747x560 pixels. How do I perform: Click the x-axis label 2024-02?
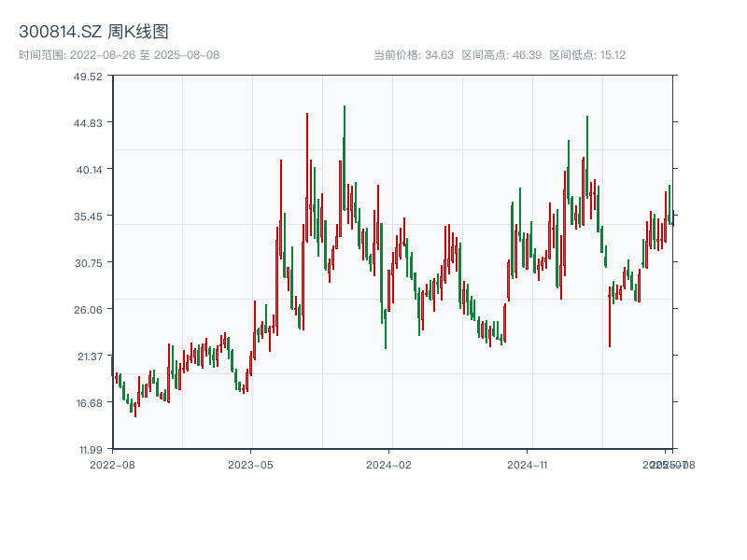point(388,465)
